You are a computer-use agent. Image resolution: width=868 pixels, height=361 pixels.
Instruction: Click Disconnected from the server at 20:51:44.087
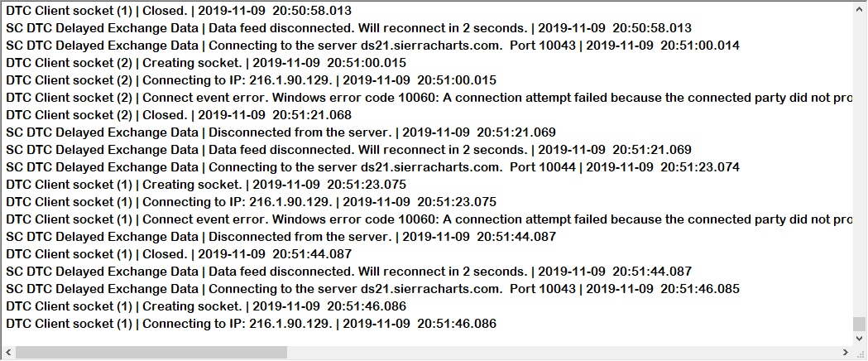(x=281, y=237)
